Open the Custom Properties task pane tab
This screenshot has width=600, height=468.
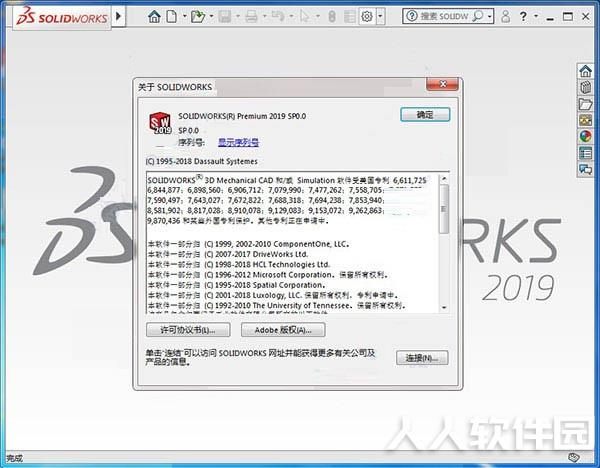585,153
